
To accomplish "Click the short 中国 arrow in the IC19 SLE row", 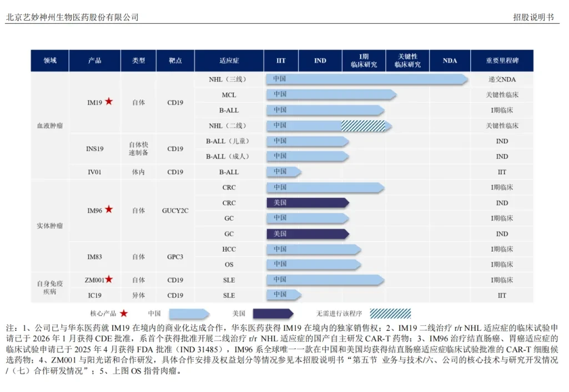I will coord(284,295).
